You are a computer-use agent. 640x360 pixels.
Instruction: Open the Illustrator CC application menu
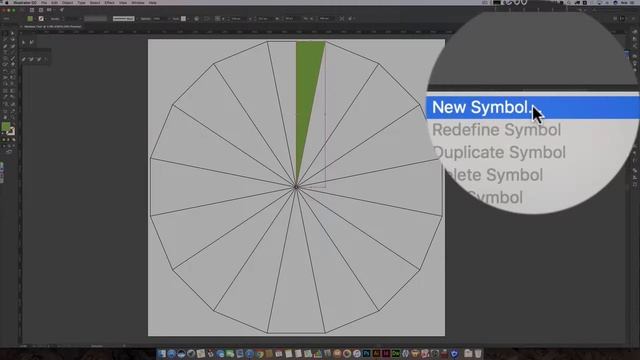coord(25,2)
